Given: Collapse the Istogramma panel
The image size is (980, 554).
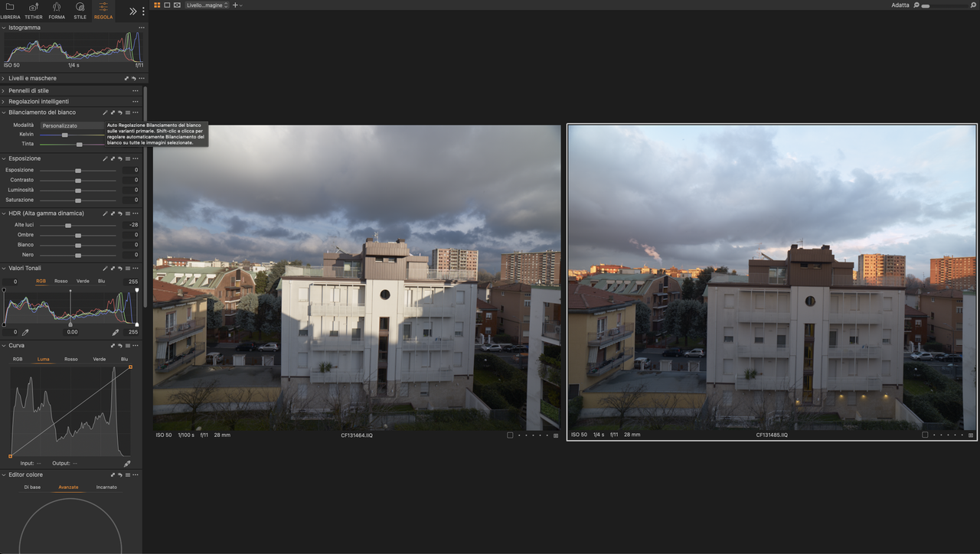Looking at the screenshot, I should click(3, 28).
